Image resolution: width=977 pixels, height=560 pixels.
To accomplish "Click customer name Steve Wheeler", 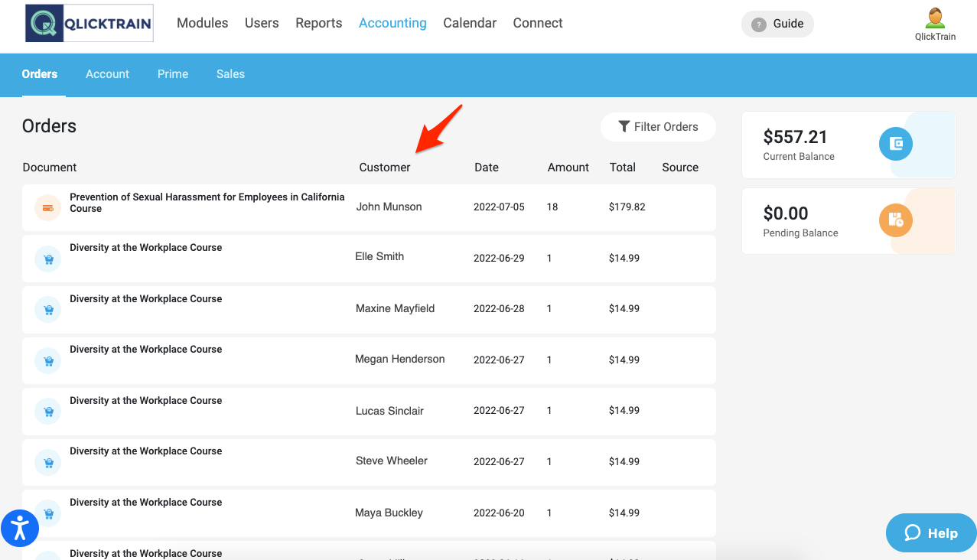I will [392, 461].
